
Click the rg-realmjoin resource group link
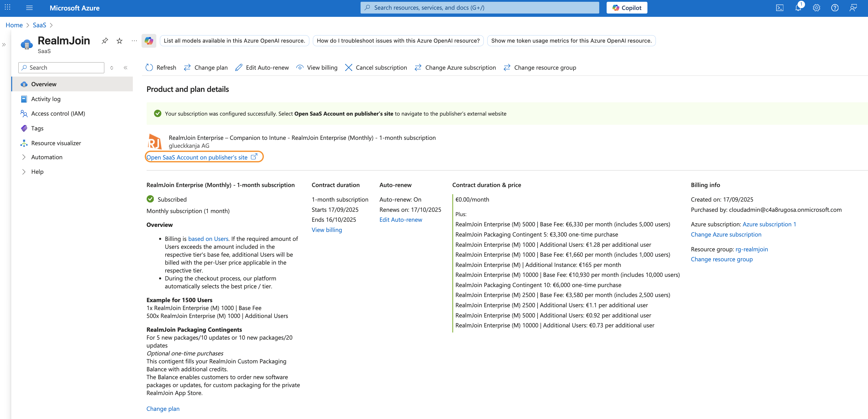(751, 249)
